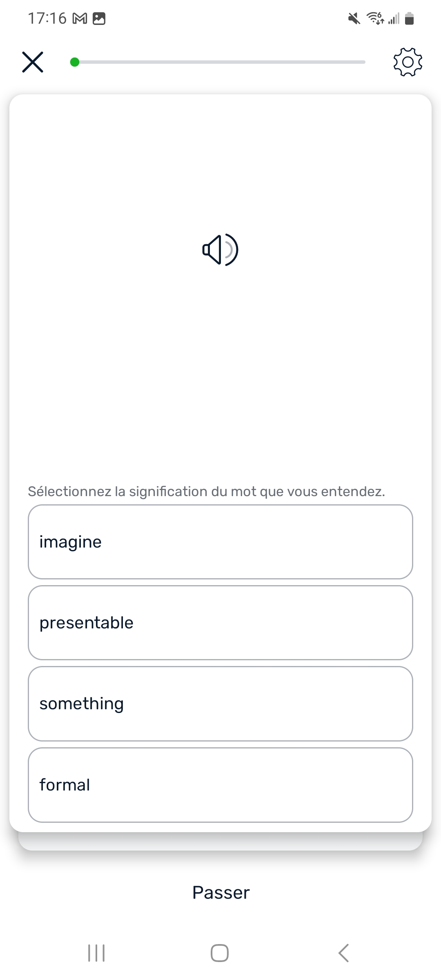Select the answer "formal"
This screenshot has height=980, width=441.
coord(220,784)
